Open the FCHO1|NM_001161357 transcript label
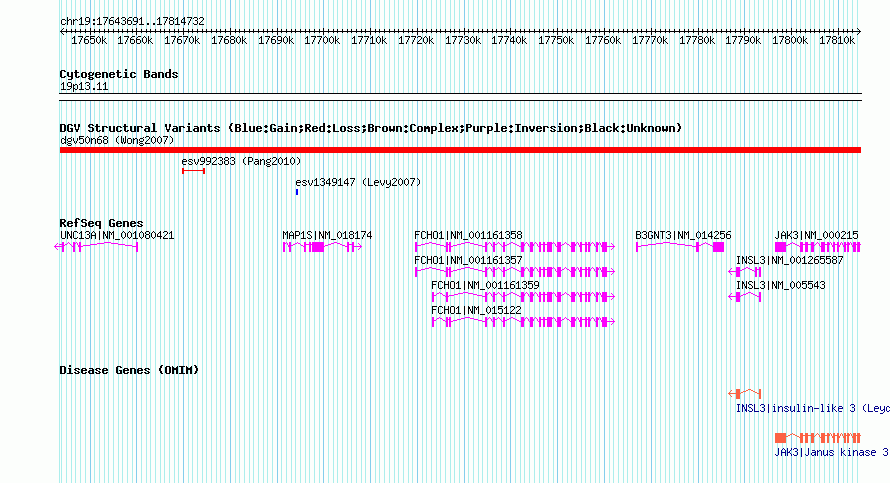Image resolution: width=890 pixels, height=483 pixels. 468,260
